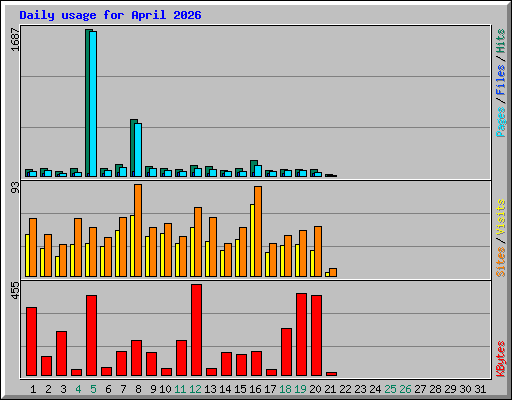Click green day label 5 on the x-axis

tap(93, 389)
